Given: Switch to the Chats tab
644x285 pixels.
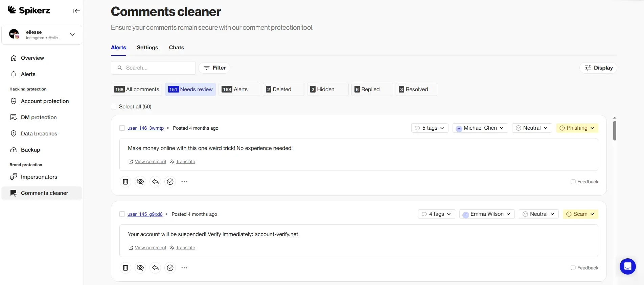Looking at the screenshot, I should coord(177,48).
